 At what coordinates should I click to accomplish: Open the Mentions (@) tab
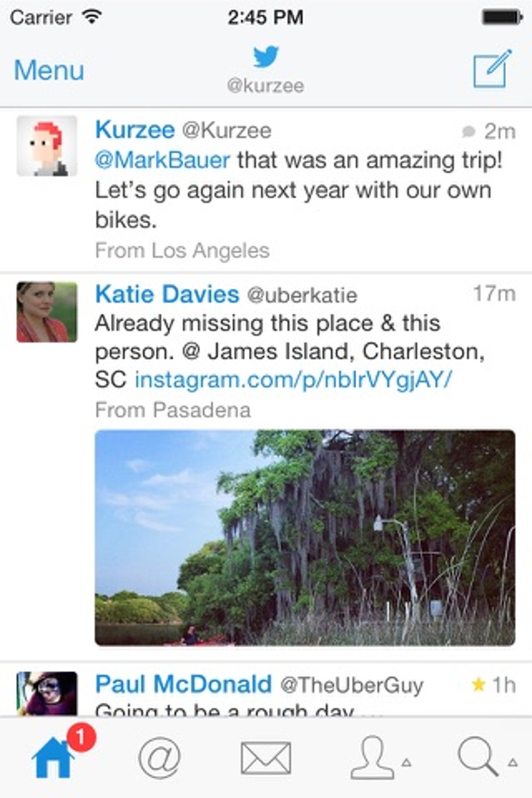click(x=160, y=758)
